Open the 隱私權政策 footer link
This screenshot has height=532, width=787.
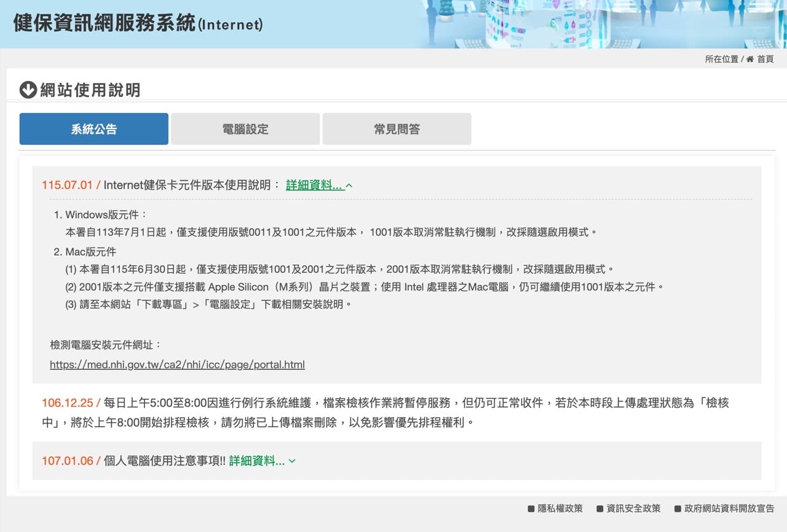pos(560,509)
